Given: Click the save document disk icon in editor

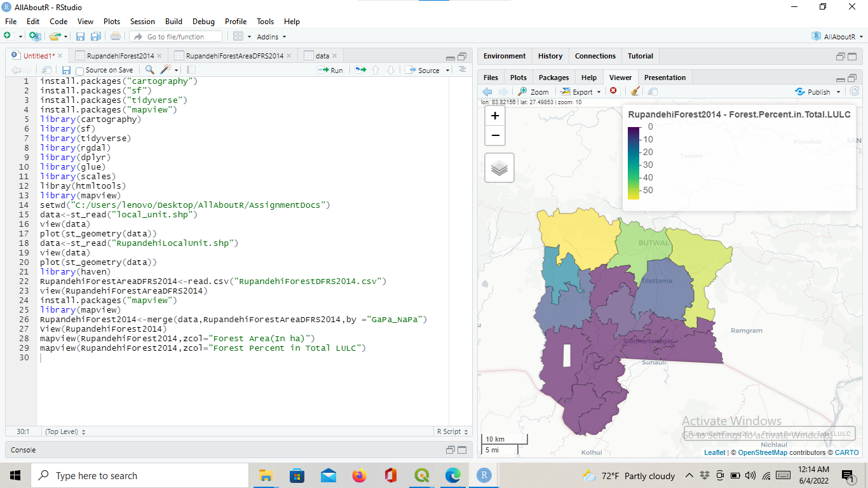Looking at the screenshot, I should 66,70.
